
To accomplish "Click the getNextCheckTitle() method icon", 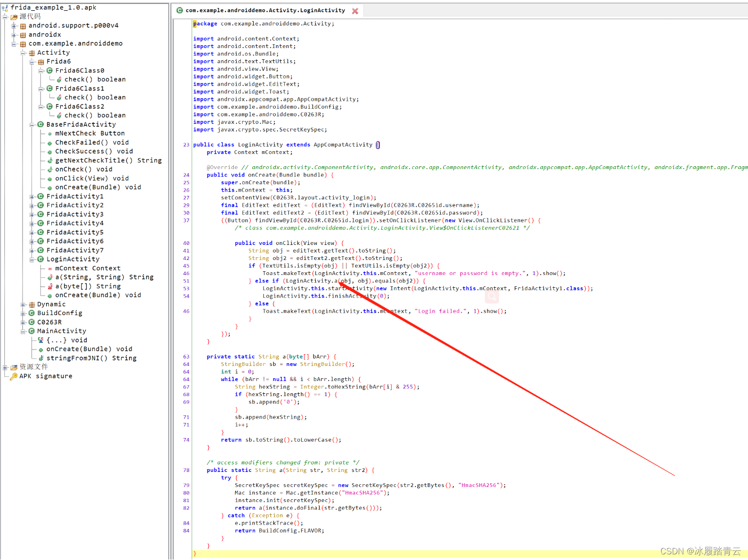I will pos(49,161).
